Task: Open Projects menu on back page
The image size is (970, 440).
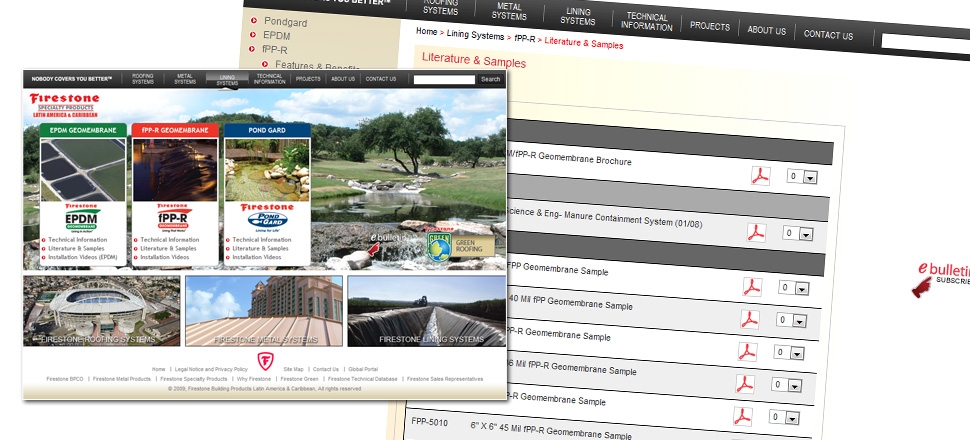Action: tap(710, 26)
